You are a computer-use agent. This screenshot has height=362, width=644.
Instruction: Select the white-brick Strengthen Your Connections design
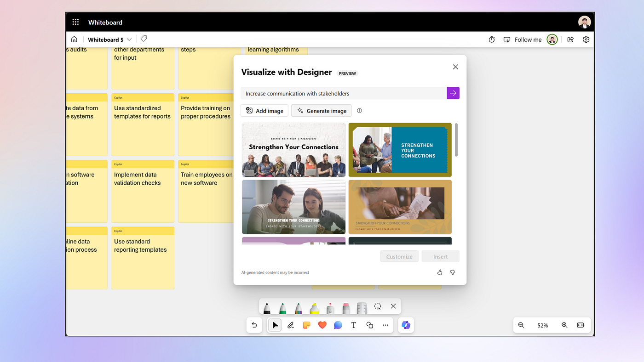click(x=294, y=150)
